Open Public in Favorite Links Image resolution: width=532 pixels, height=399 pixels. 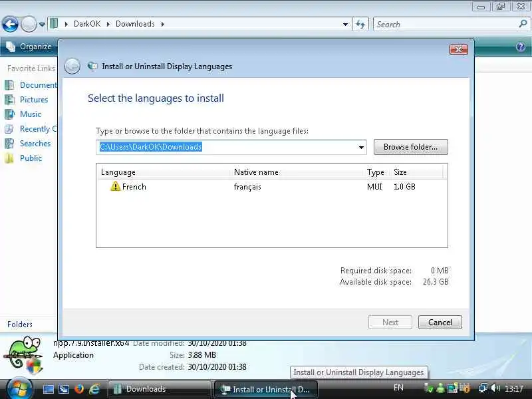pyautogui.click(x=31, y=158)
